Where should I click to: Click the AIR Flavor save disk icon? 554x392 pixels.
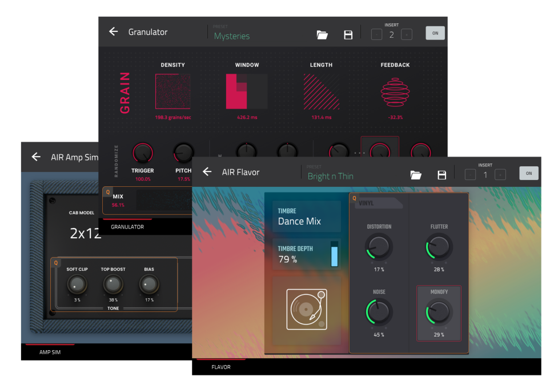point(441,175)
